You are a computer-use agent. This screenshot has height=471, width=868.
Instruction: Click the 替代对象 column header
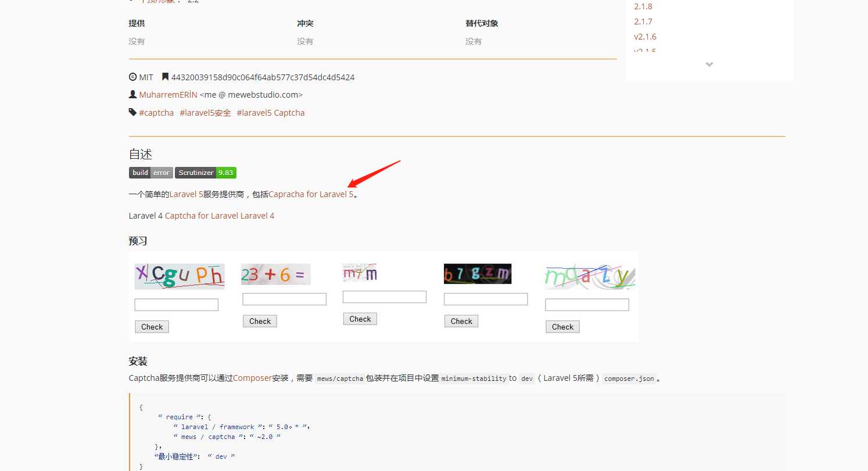(482, 23)
